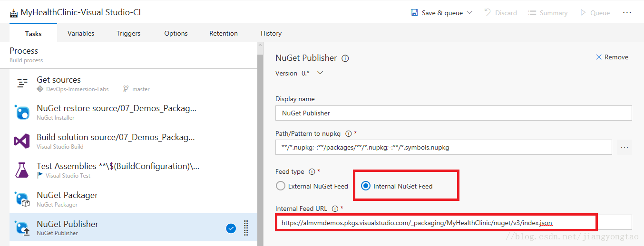The height and width of the screenshot is (246, 644).
Task: Switch to the Options tab
Action: 176,33
